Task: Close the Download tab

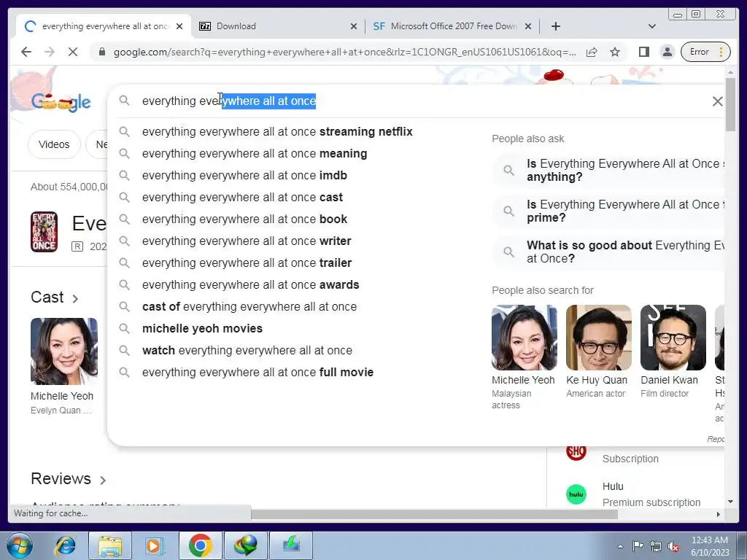Action: pyautogui.click(x=354, y=26)
